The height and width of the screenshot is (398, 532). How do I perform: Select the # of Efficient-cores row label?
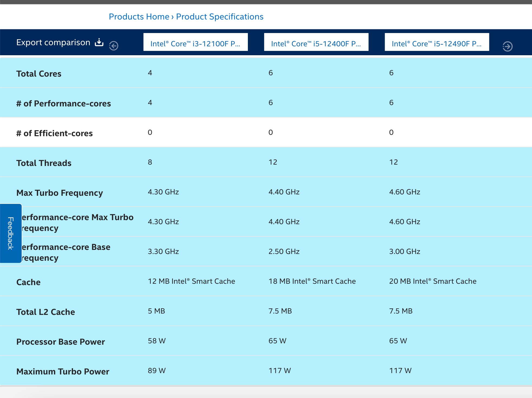click(x=54, y=133)
